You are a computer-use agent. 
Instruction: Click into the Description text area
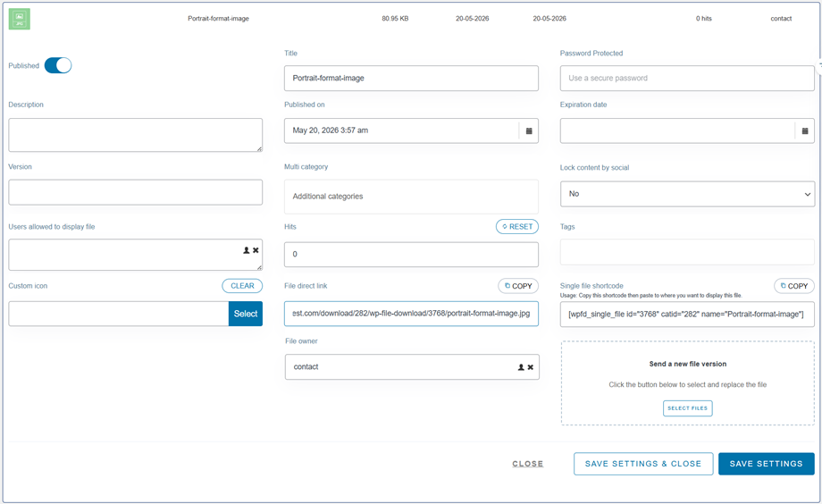pos(135,135)
